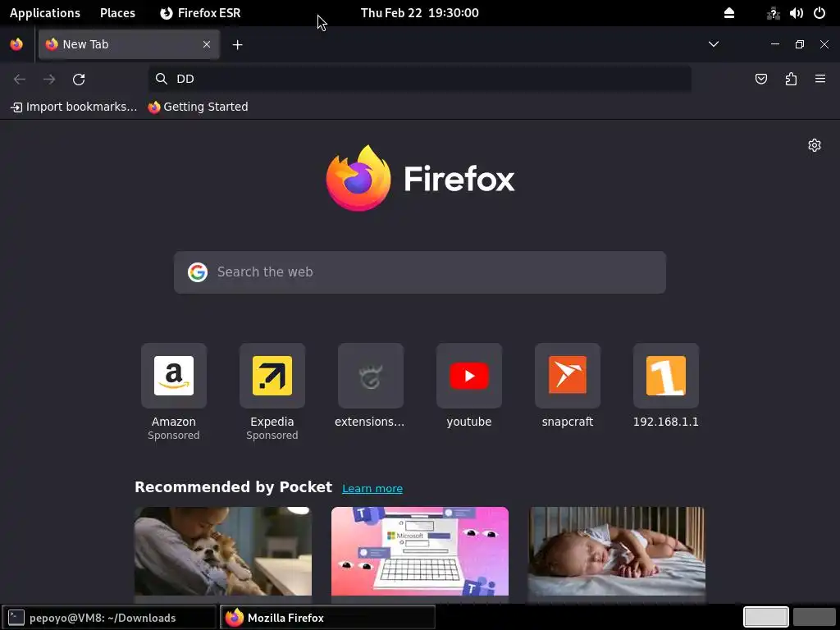Image resolution: width=840 pixels, height=630 pixels.
Task: Click the Firefox logo on new tab page
Action: coord(420,178)
